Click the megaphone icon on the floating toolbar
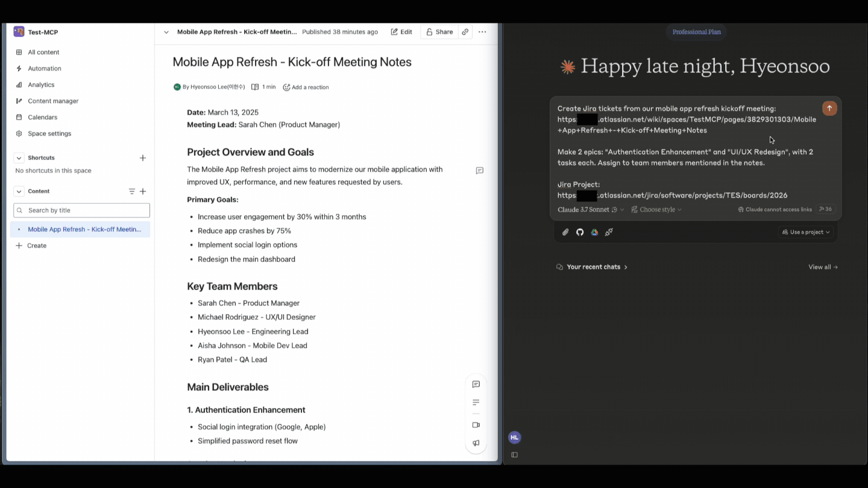The width and height of the screenshot is (868, 488). (x=476, y=443)
